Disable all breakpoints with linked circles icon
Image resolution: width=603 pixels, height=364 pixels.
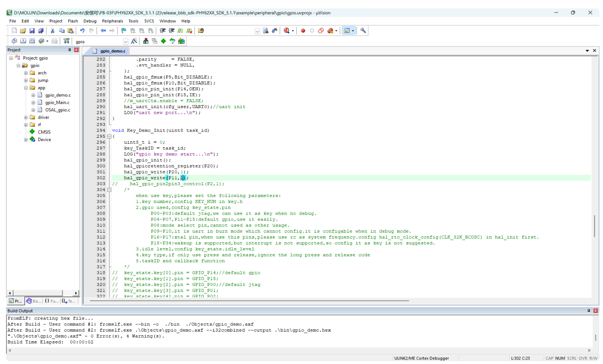[x=321, y=30]
